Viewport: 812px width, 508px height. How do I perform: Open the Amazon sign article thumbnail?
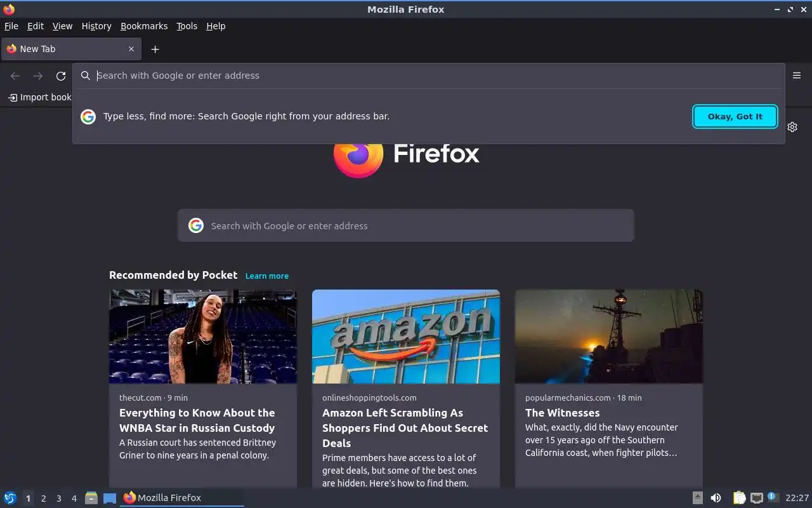[x=406, y=337]
